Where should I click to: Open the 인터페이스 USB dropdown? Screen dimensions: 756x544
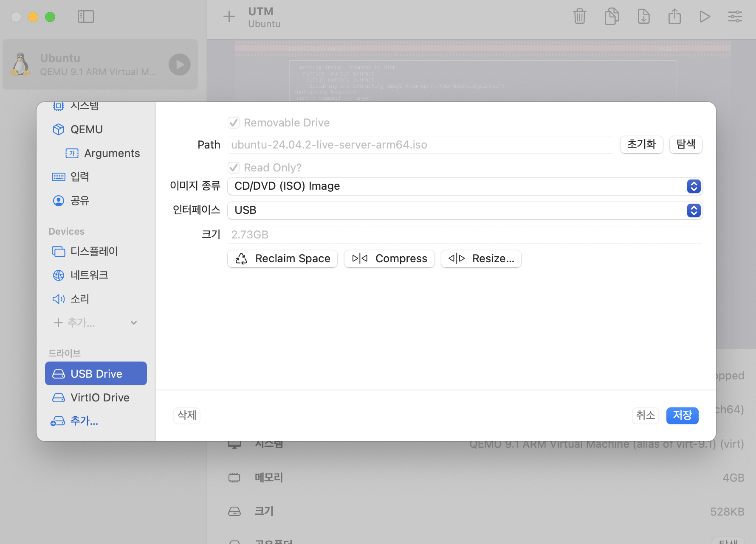click(x=465, y=210)
